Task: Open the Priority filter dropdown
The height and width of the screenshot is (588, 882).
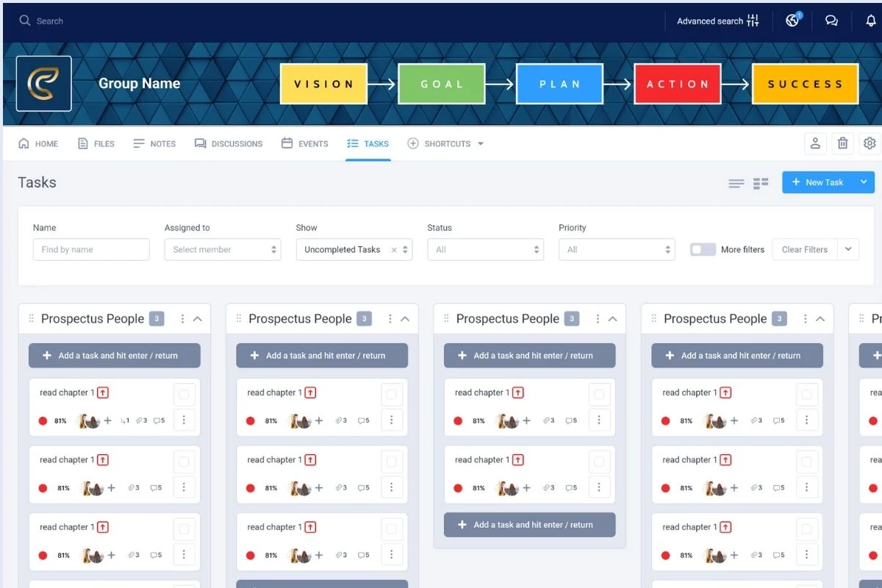Action: 617,249
